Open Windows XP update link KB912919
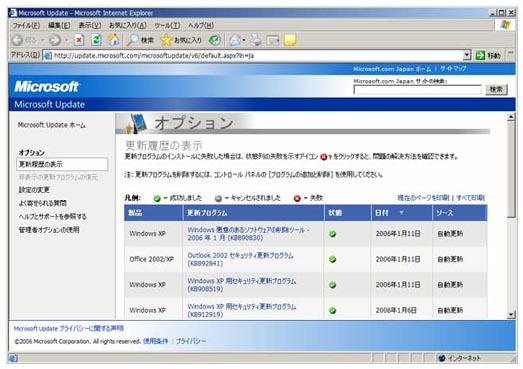This screenshot has height=369, width=523. (x=241, y=310)
